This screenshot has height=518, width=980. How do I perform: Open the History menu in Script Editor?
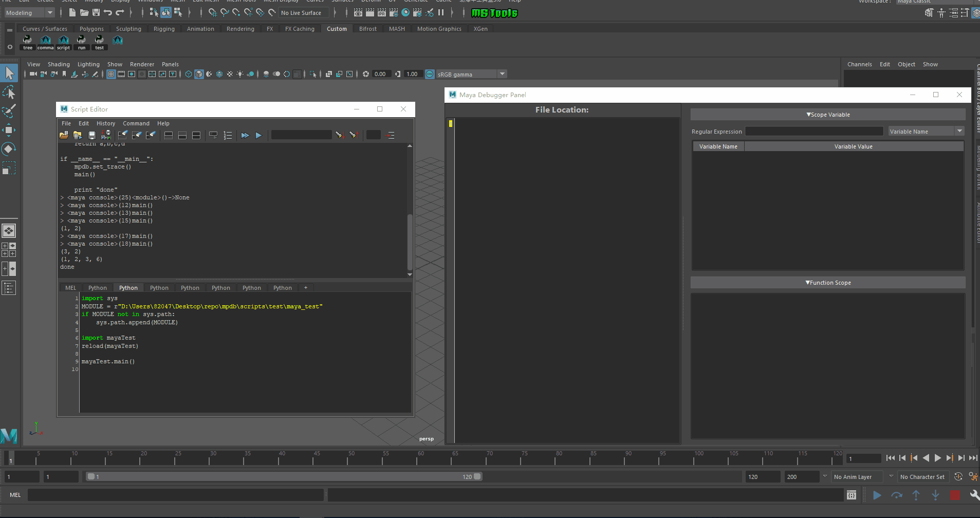(106, 123)
